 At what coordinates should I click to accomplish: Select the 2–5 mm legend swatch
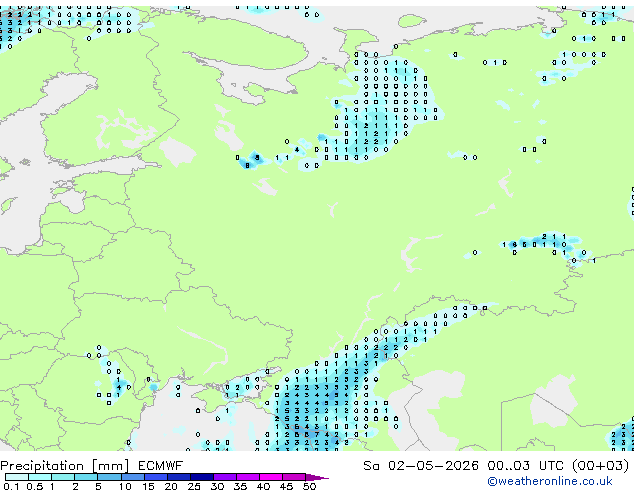pos(86,477)
